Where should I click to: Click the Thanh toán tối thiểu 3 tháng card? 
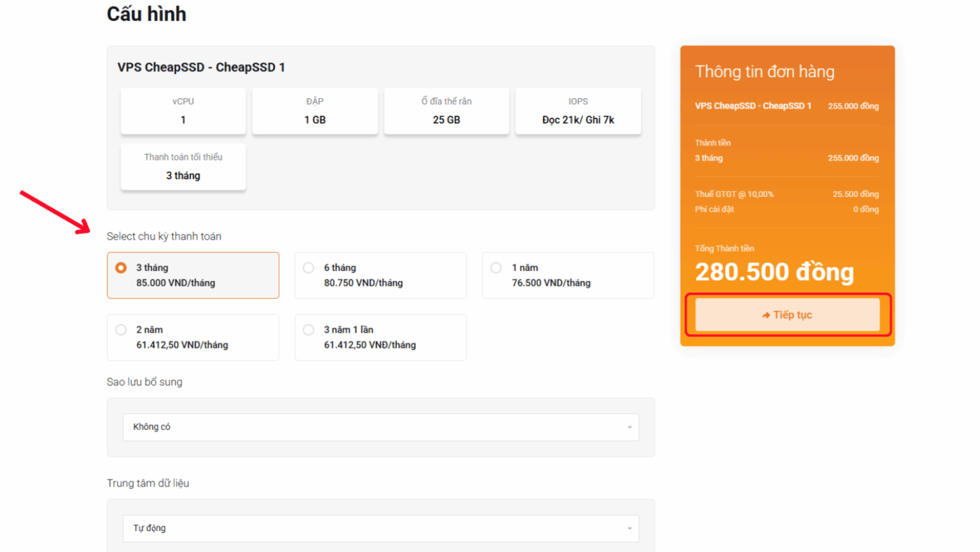click(183, 167)
